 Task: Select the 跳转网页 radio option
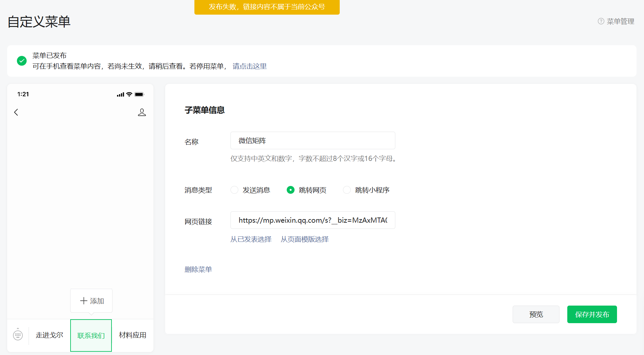tap(290, 190)
